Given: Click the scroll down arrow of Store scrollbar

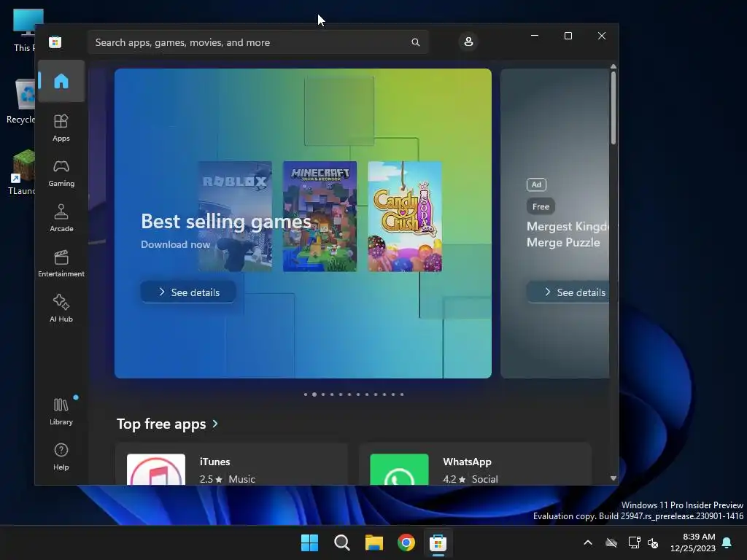Looking at the screenshot, I should (613, 478).
